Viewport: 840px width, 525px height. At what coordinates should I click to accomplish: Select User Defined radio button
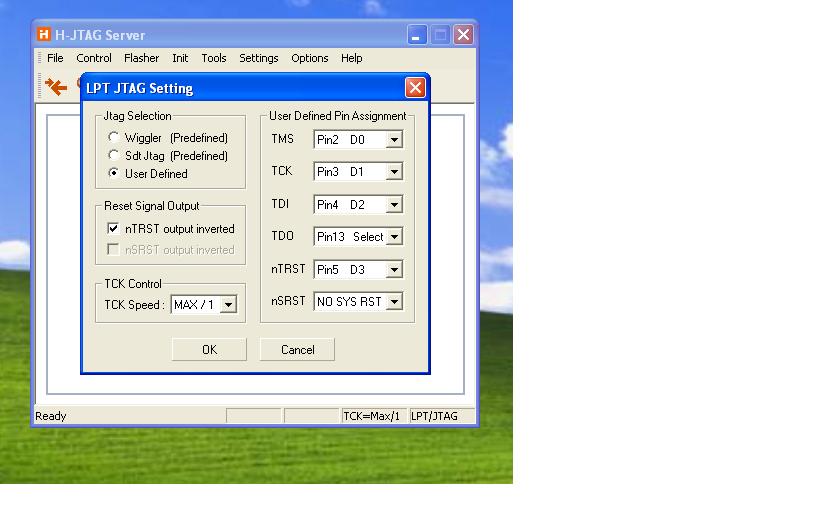click(113, 173)
